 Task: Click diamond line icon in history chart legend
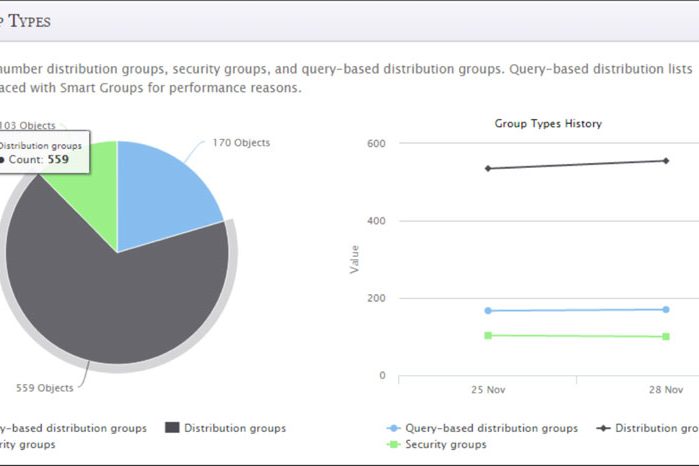click(x=603, y=428)
